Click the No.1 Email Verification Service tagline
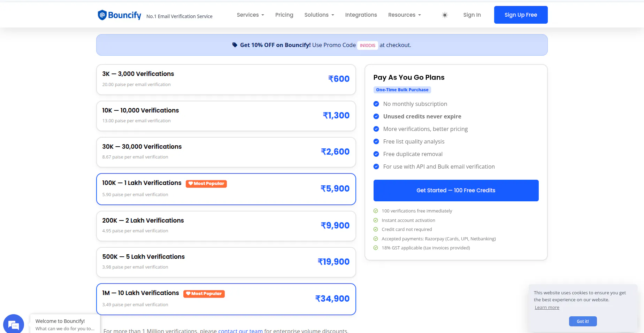The image size is (644, 333). [179, 16]
